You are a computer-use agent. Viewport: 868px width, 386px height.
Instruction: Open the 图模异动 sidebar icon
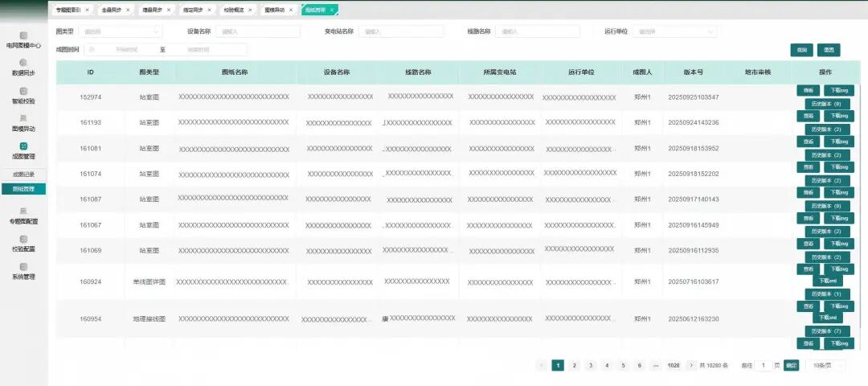click(23, 118)
